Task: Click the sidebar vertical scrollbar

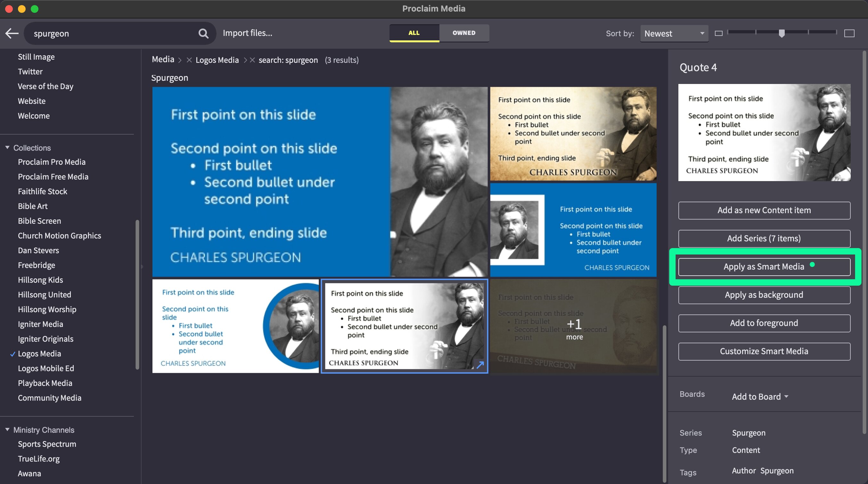Action: coord(137,295)
